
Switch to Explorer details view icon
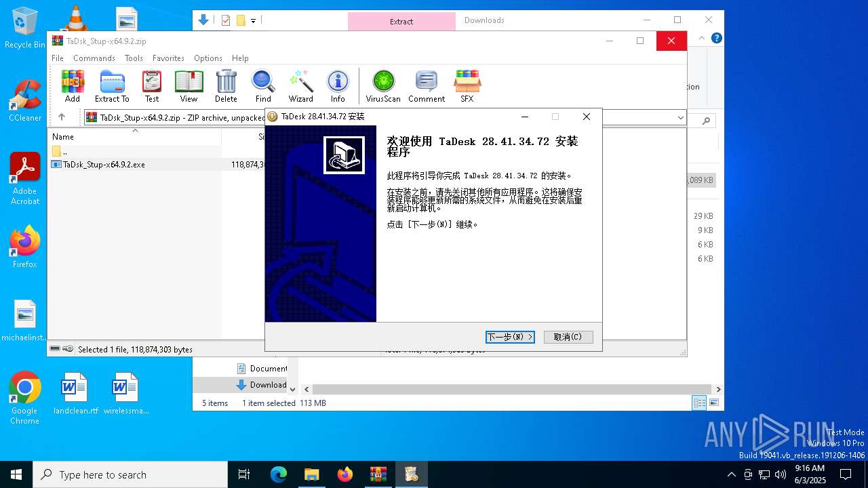pyautogui.click(x=699, y=403)
